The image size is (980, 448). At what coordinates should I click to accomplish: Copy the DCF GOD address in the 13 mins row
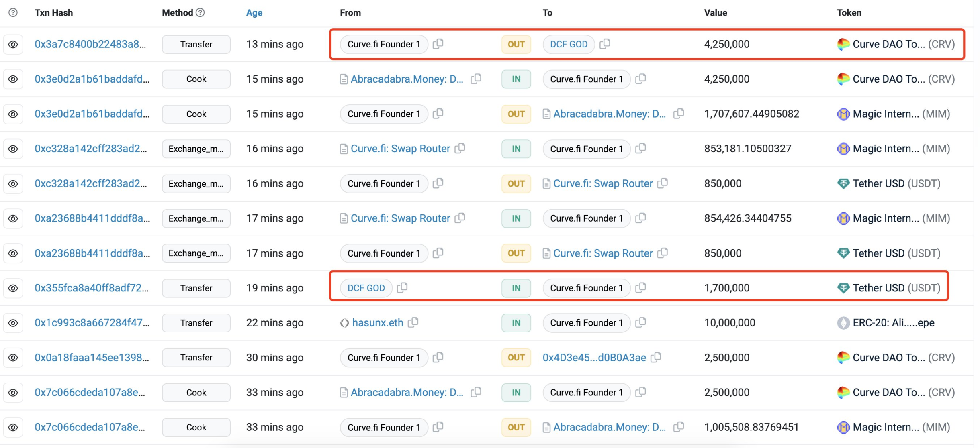605,44
